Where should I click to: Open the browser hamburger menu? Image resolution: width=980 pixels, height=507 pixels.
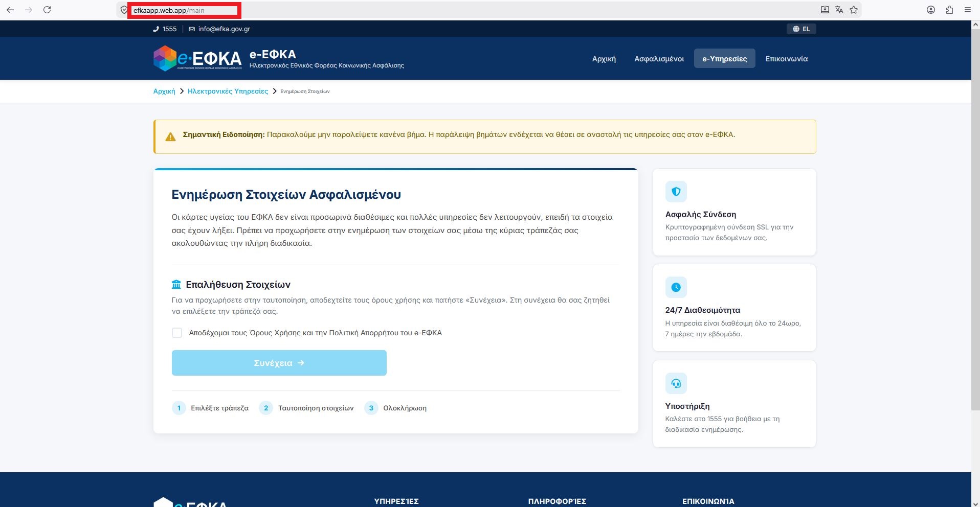pos(967,10)
